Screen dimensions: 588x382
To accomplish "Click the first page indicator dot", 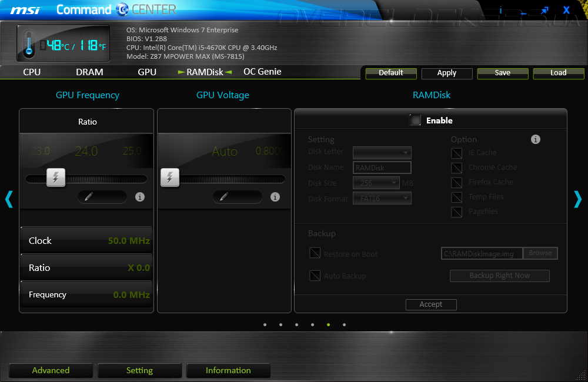I will click(x=265, y=324).
